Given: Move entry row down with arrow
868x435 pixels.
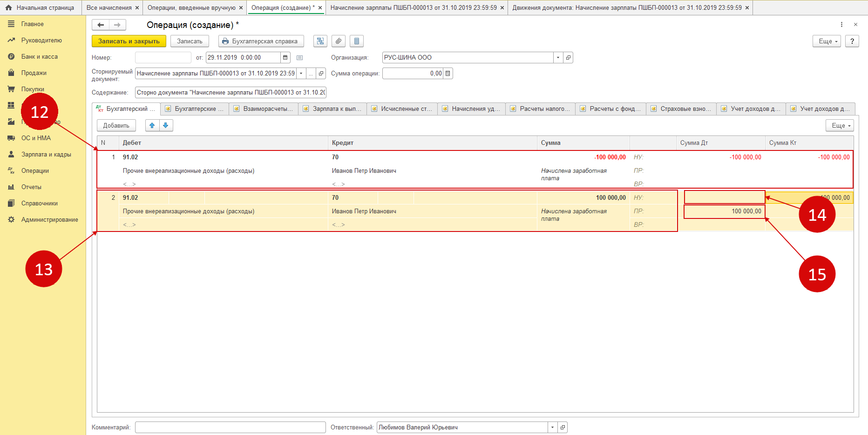Looking at the screenshot, I should pos(166,125).
